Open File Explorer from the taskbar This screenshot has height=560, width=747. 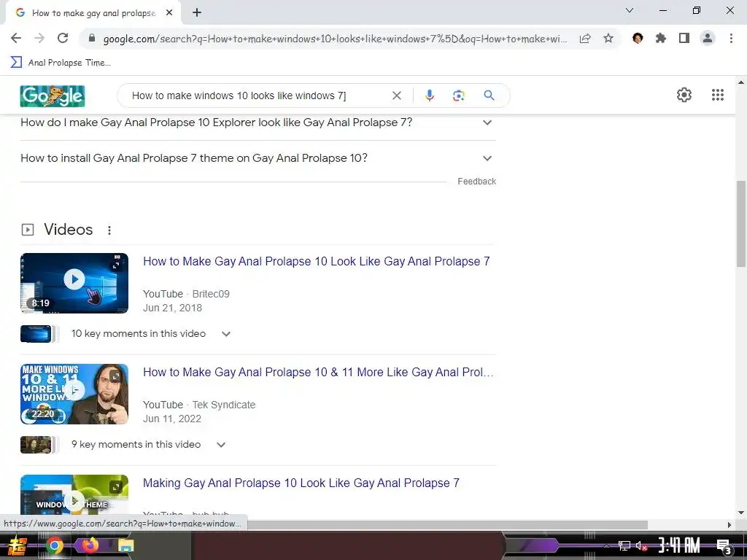click(125, 545)
